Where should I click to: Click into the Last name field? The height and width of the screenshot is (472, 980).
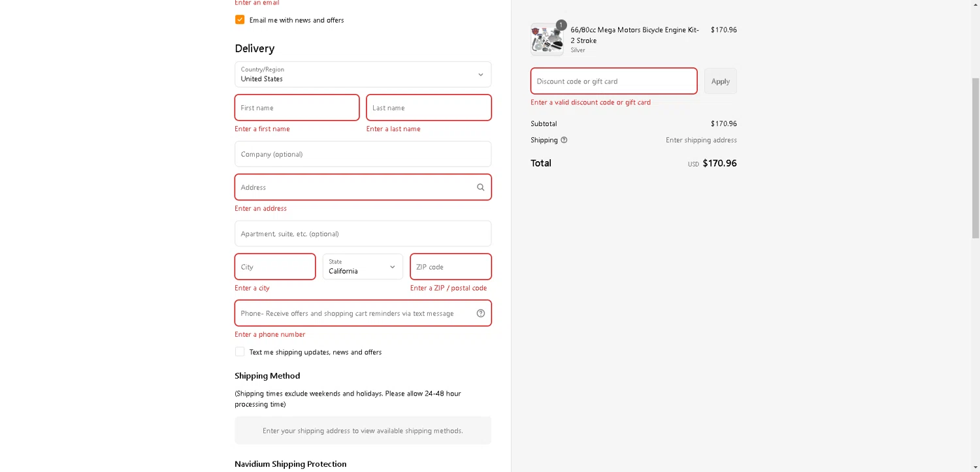[429, 108]
